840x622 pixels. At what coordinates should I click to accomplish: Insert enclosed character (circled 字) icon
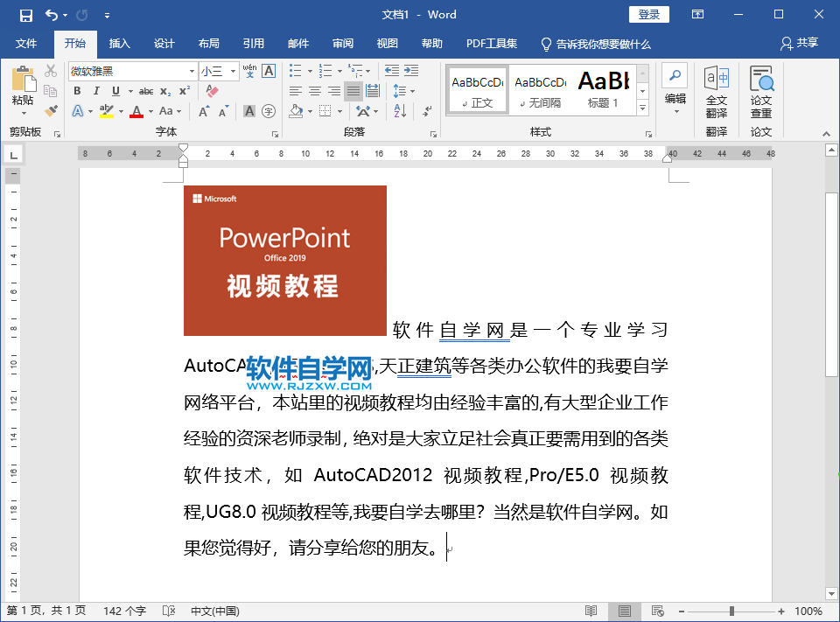269,111
